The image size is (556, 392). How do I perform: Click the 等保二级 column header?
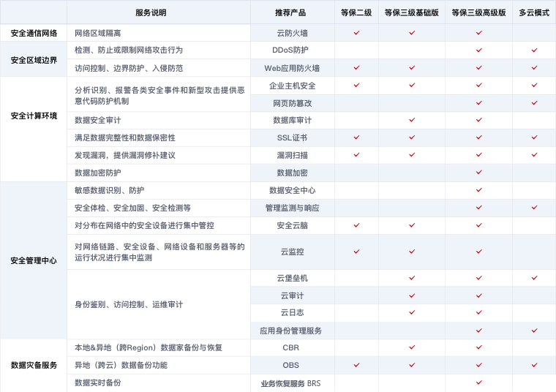pyautogui.click(x=356, y=12)
